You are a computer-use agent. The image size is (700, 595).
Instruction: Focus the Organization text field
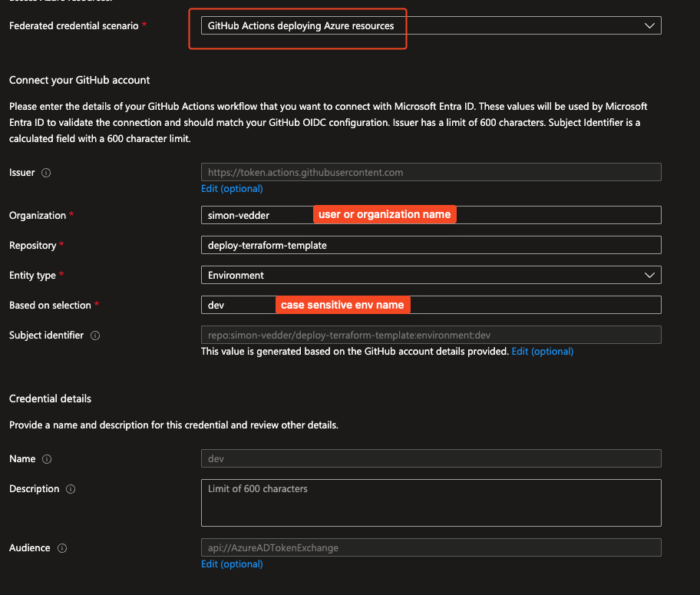click(x=253, y=215)
